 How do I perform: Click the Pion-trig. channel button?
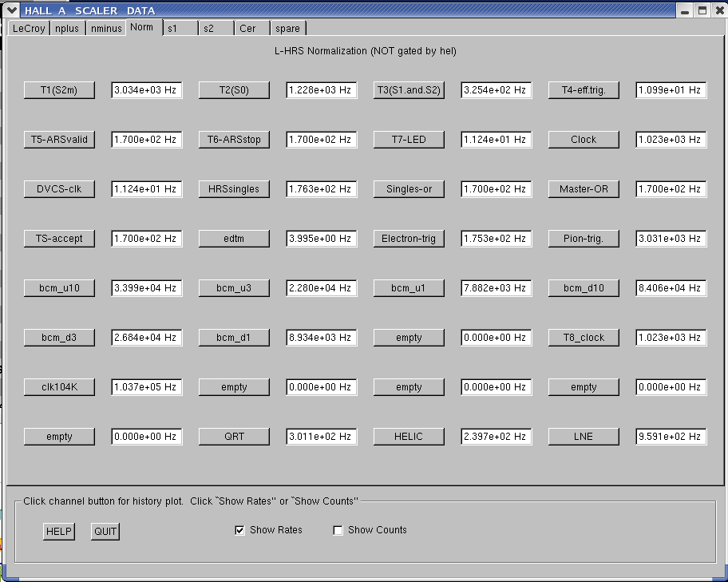(x=584, y=239)
